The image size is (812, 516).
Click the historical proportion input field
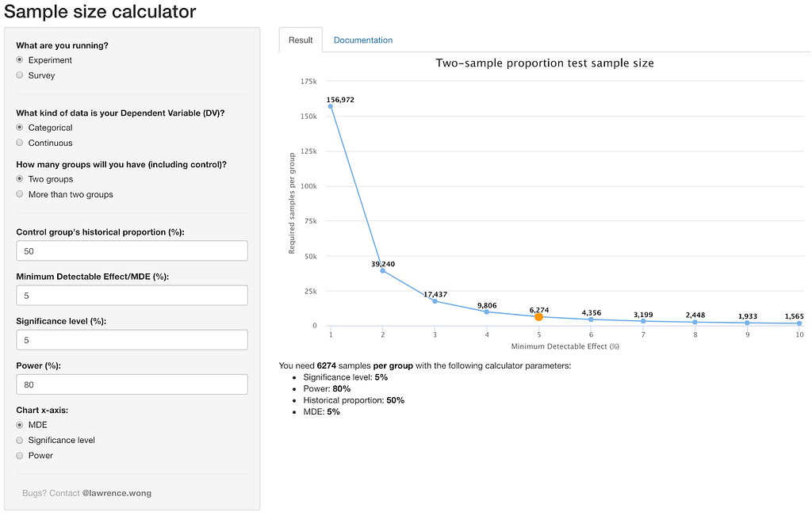pyautogui.click(x=132, y=251)
